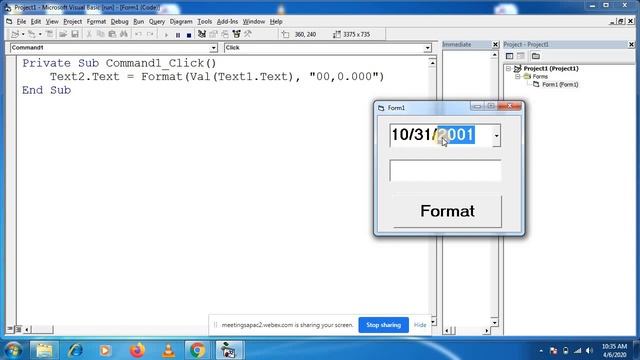The width and height of the screenshot is (640, 360).
Task: Click the Find binoculars icon
Action: pyautogui.click(x=124, y=34)
